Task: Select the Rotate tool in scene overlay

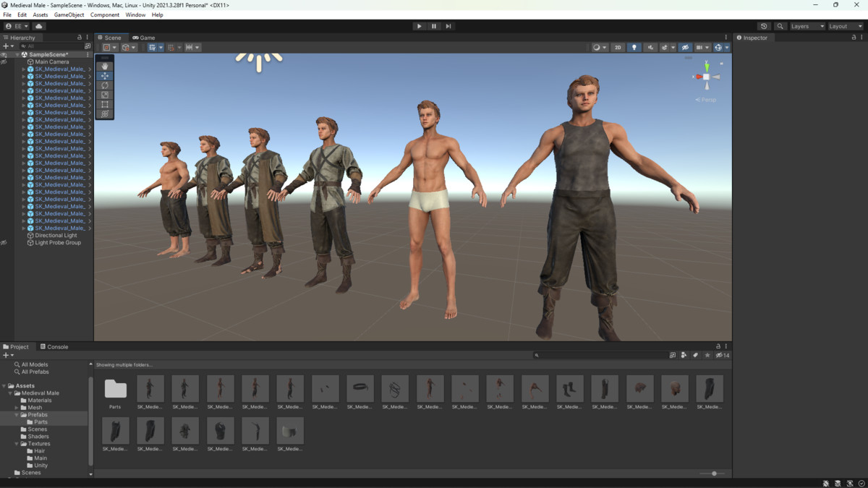Action: tap(105, 85)
